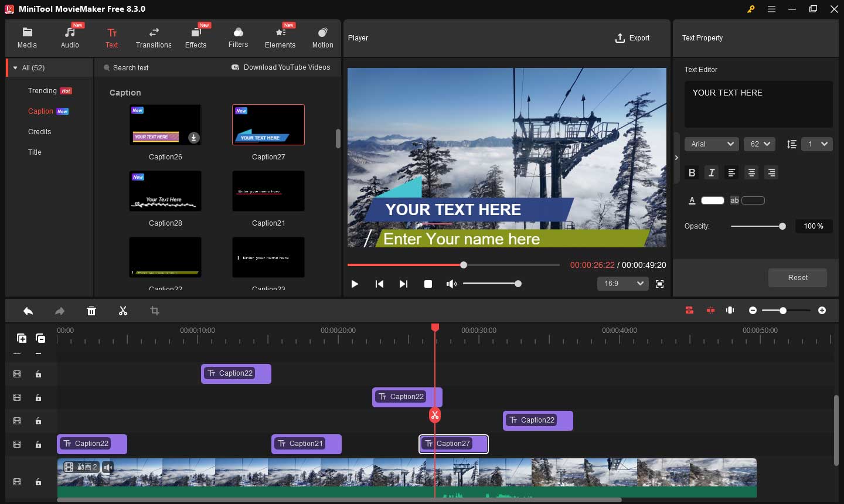Click the red clip split icon on toolbar
The width and height of the screenshot is (844, 504).
tap(710, 311)
